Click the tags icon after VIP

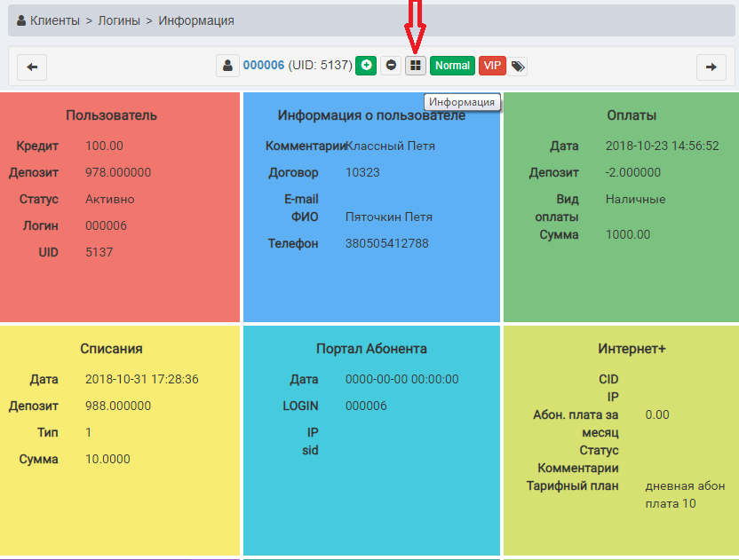coord(519,66)
